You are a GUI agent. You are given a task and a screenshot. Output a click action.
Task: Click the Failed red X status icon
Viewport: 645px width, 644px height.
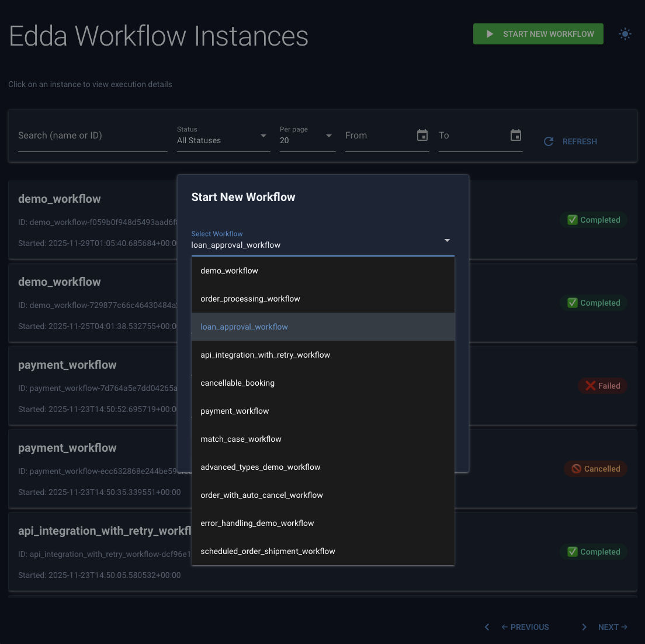pyautogui.click(x=590, y=386)
